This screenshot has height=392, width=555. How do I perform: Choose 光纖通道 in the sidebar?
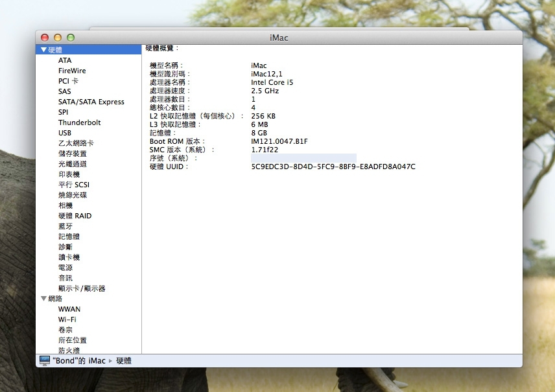point(72,164)
